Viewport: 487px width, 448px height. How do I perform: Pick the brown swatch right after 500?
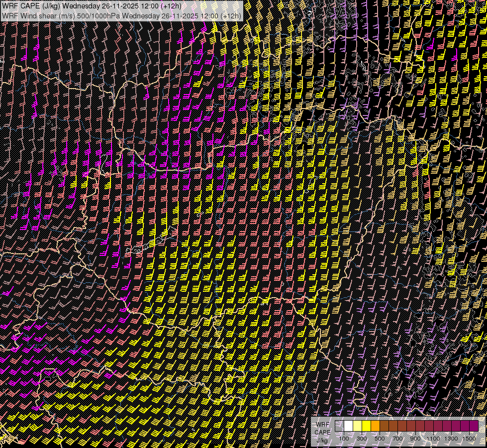click(384, 426)
